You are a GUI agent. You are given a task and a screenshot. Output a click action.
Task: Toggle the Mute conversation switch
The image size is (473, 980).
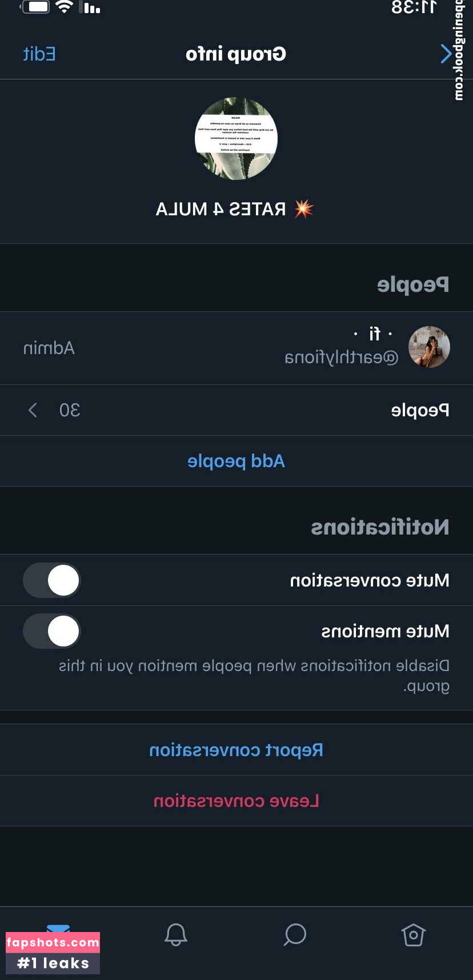pos(52,580)
